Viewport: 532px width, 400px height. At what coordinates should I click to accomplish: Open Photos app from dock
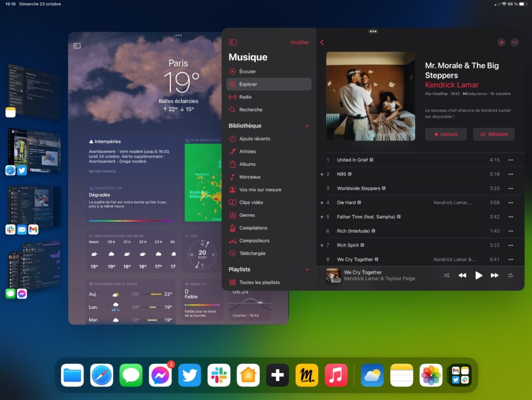(431, 375)
